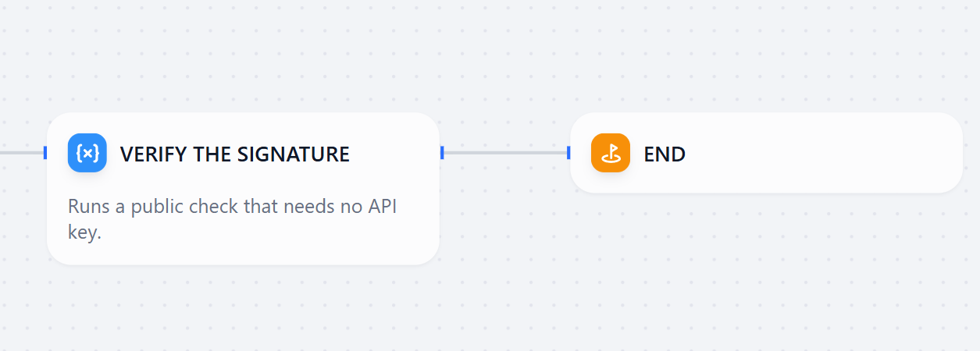980x351 pixels.
Task: Select the edge connecting Verify node to End
Action: pyautogui.click(x=505, y=153)
